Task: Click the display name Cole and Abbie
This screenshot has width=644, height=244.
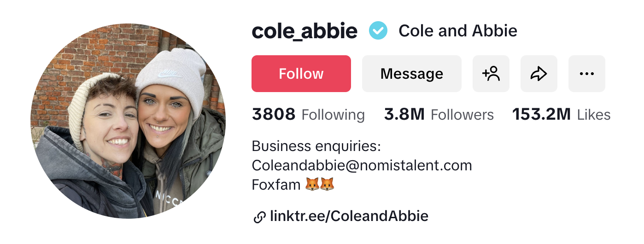Action: click(x=458, y=31)
